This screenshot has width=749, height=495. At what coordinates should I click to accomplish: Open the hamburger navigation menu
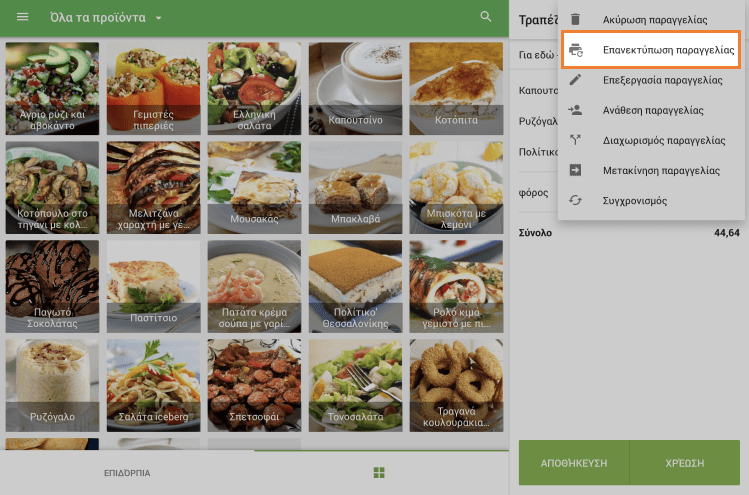pyautogui.click(x=23, y=18)
